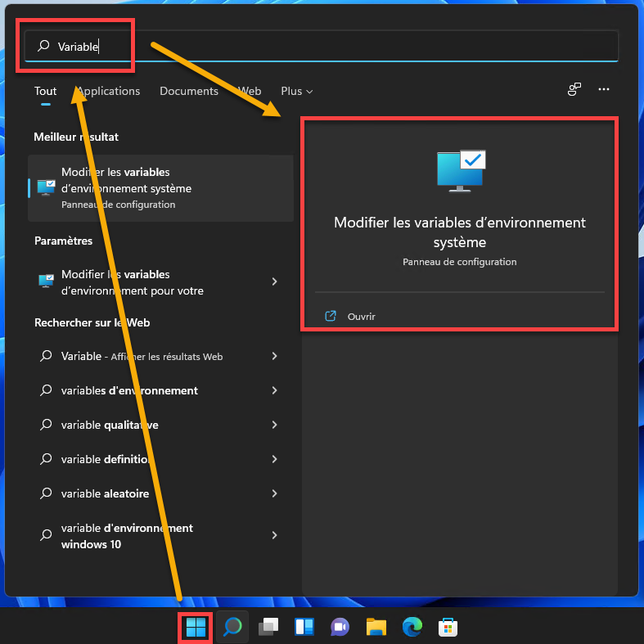The width and height of the screenshot is (644, 644).
Task: Click the magnifier icon inside search box
Action: [x=43, y=46]
